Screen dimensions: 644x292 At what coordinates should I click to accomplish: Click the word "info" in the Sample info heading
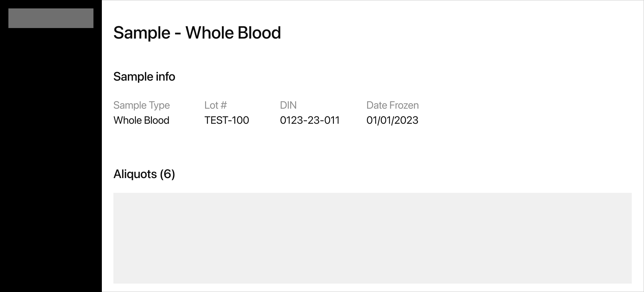click(x=166, y=77)
